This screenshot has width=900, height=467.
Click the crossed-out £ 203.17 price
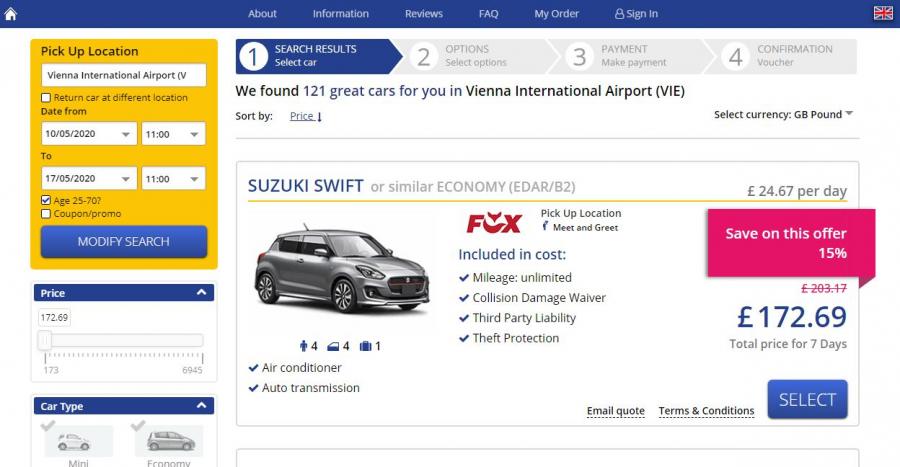[x=824, y=288]
